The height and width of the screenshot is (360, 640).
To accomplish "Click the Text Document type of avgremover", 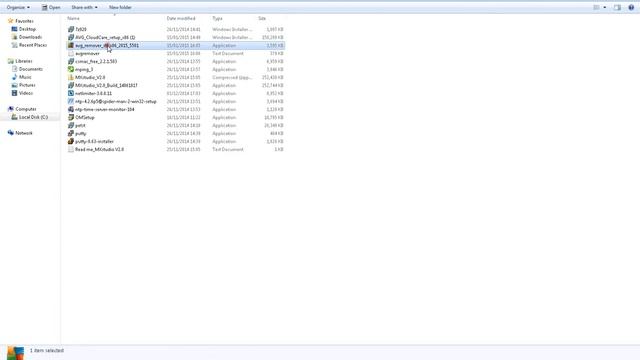I will point(228,53).
